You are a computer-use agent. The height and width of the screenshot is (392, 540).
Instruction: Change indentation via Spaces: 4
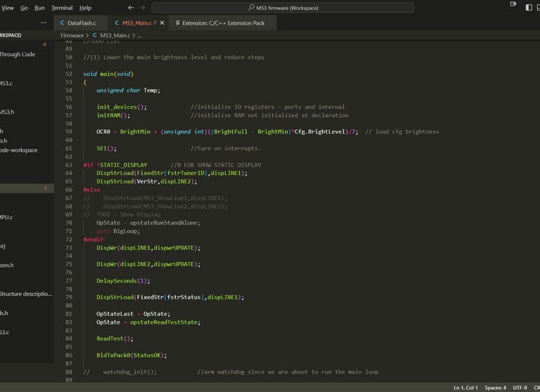pos(495,387)
